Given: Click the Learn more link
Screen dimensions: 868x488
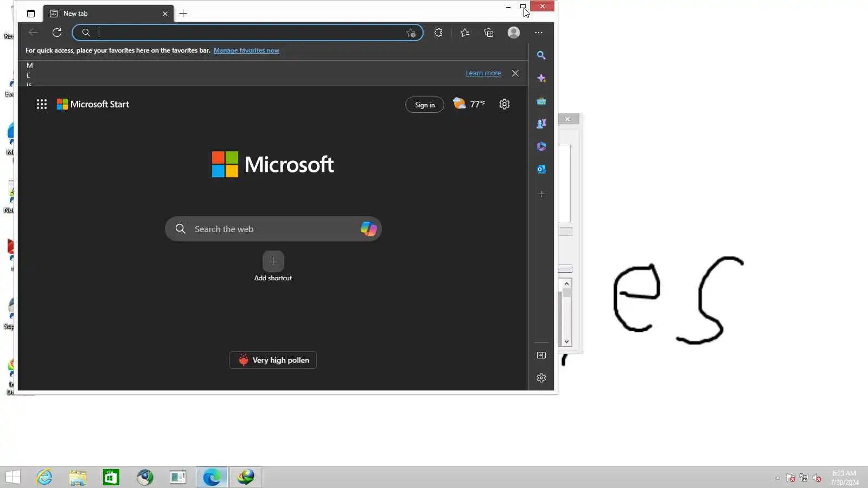Looking at the screenshot, I should [483, 73].
